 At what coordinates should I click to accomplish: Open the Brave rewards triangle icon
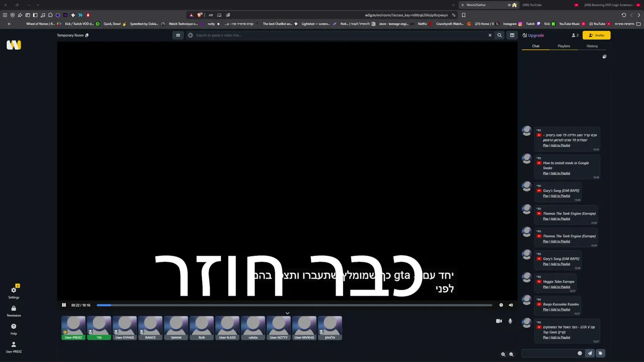point(191,15)
